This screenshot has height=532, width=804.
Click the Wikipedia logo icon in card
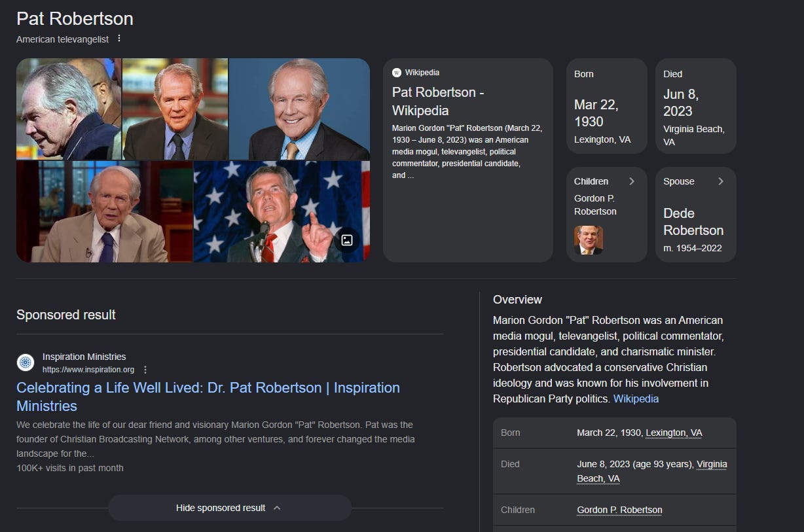(396, 73)
